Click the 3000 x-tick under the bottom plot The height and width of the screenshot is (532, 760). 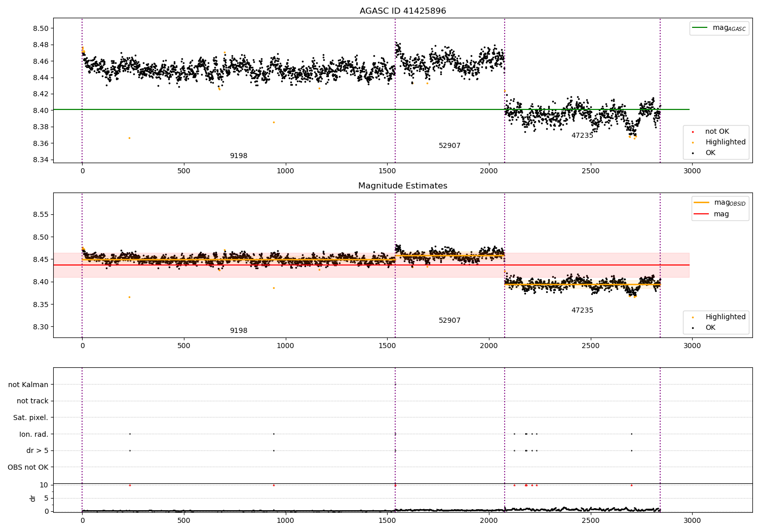pyautogui.click(x=692, y=520)
